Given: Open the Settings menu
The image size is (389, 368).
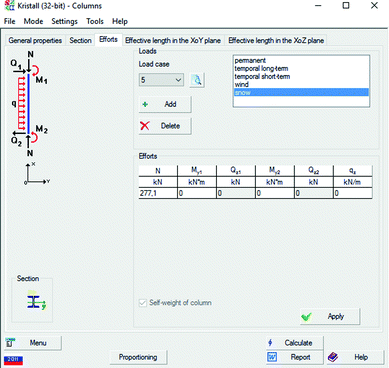Looking at the screenshot, I should 64,21.
